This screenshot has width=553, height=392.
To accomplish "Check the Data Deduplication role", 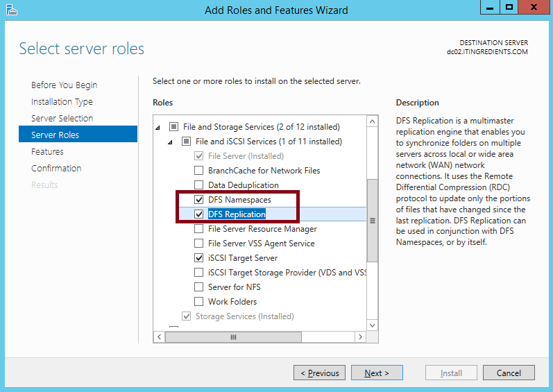I will pyautogui.click(x=200, y=185).
